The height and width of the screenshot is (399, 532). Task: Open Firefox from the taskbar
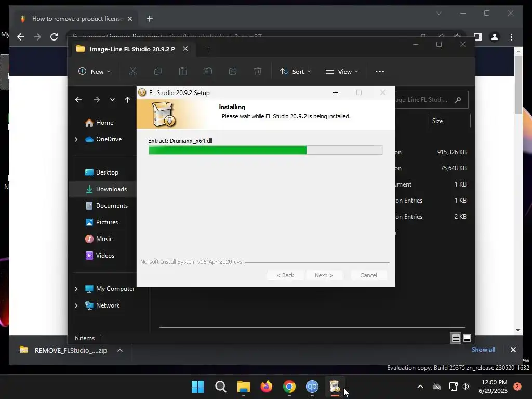267,387
